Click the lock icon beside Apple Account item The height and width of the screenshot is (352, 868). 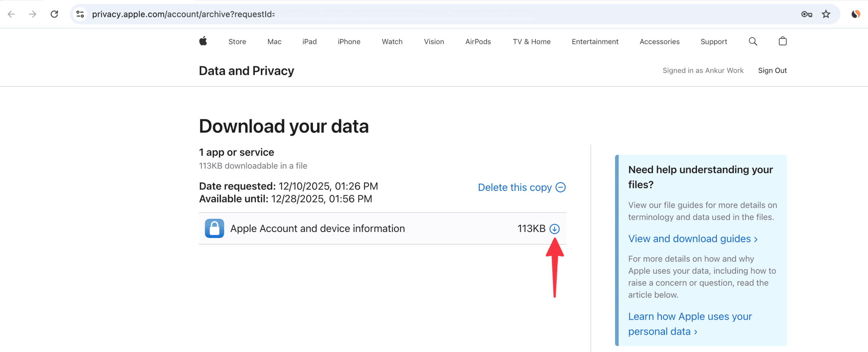point(214,228)
